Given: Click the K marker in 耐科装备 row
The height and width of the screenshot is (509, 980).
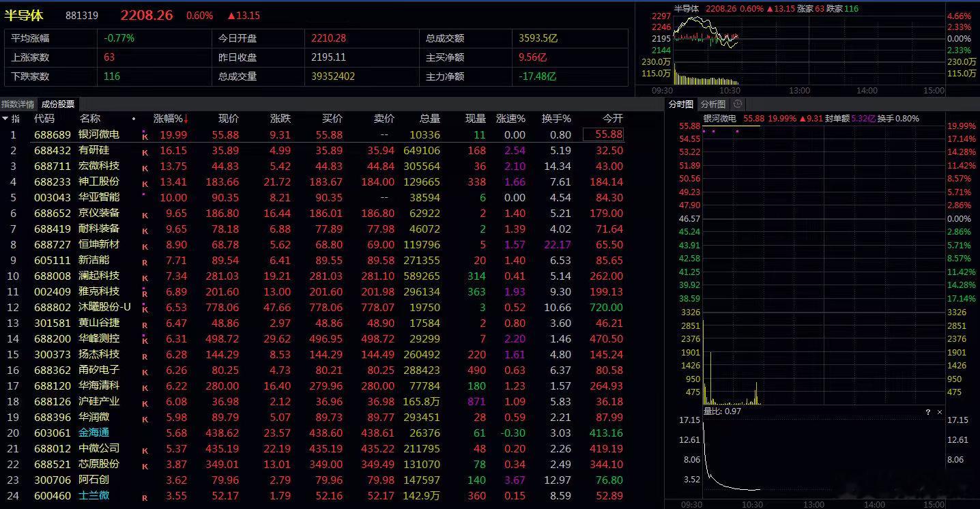Looking at the screenshot, I should (x=145, y=231).
